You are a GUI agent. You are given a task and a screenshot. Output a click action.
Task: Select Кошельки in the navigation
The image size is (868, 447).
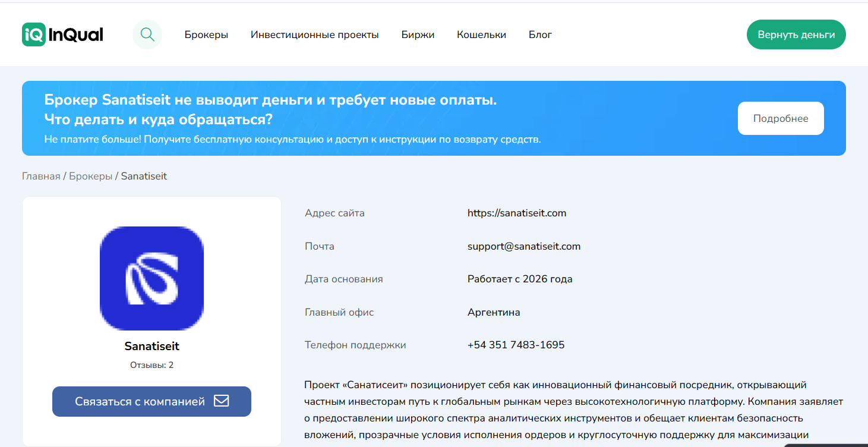[x=481, y=34]
